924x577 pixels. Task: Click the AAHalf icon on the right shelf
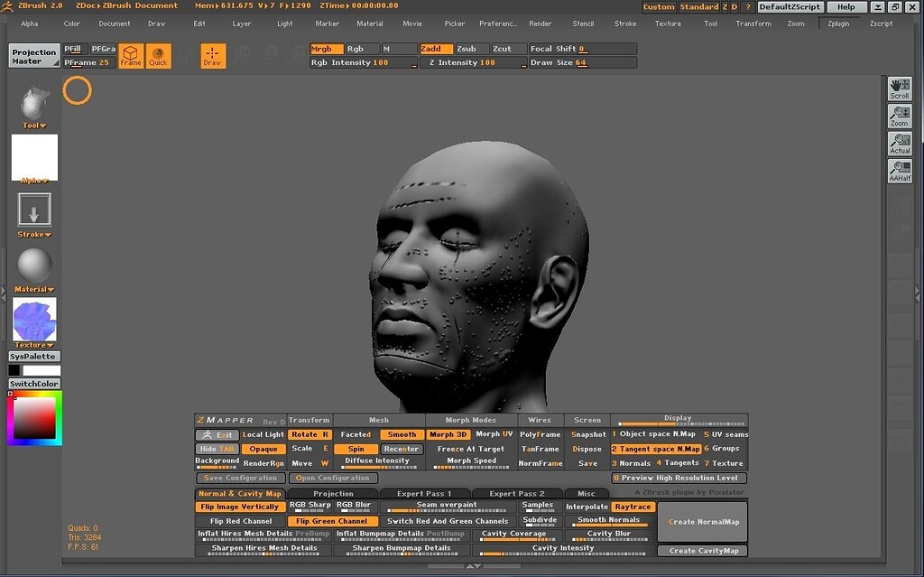click(900, 170)
